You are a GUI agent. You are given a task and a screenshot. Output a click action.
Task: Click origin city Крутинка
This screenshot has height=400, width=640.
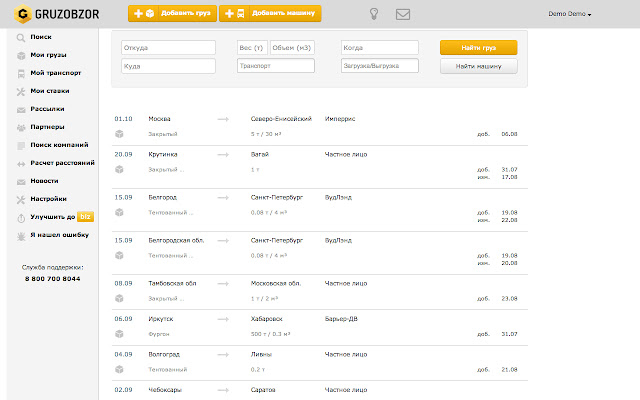[x=163, y=154]
